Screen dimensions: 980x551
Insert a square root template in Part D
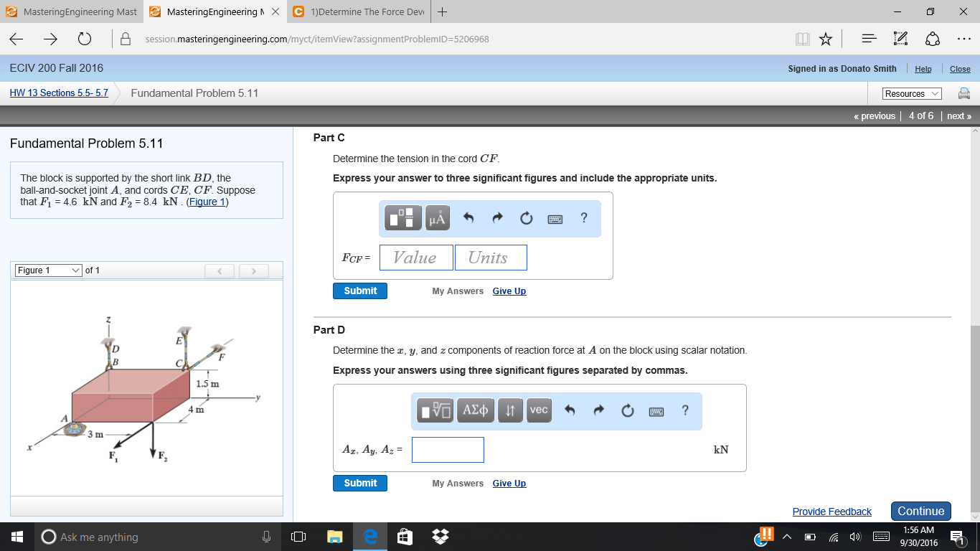click(435, 410)
